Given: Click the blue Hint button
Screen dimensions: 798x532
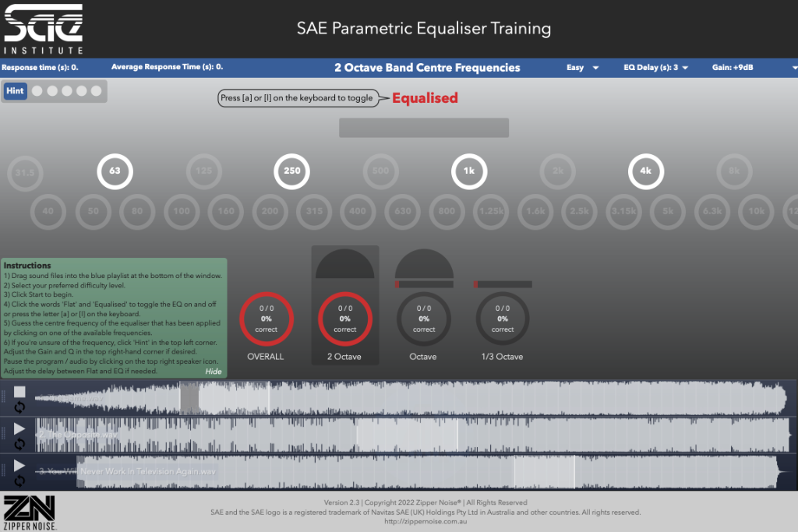Looking at the screenshot, I should pyautogui.click(x=16, y=91).
